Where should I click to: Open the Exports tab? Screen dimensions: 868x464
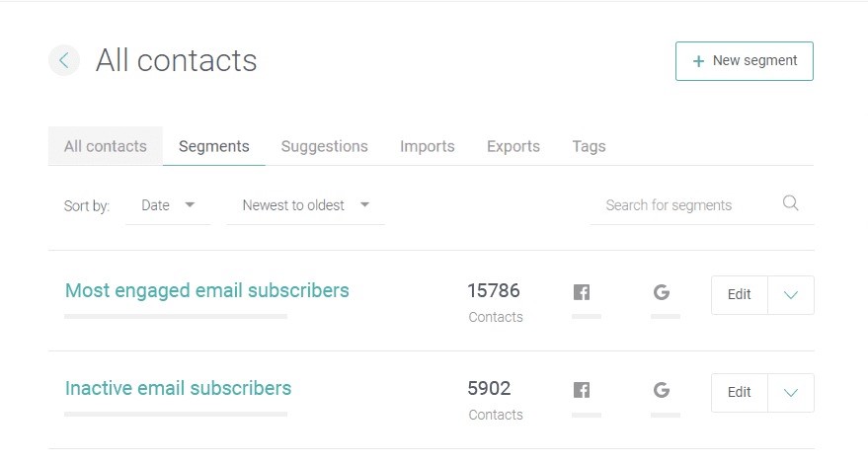[513, 146]
